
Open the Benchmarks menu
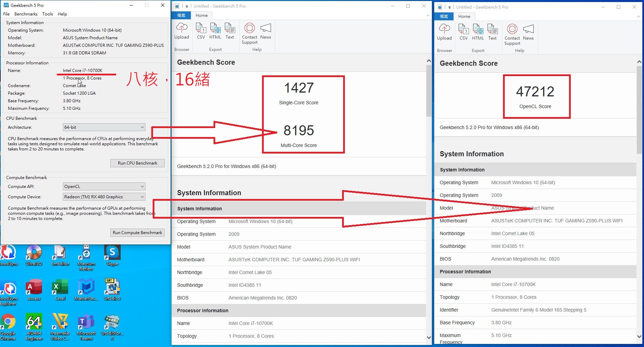[x=26, y=14]
